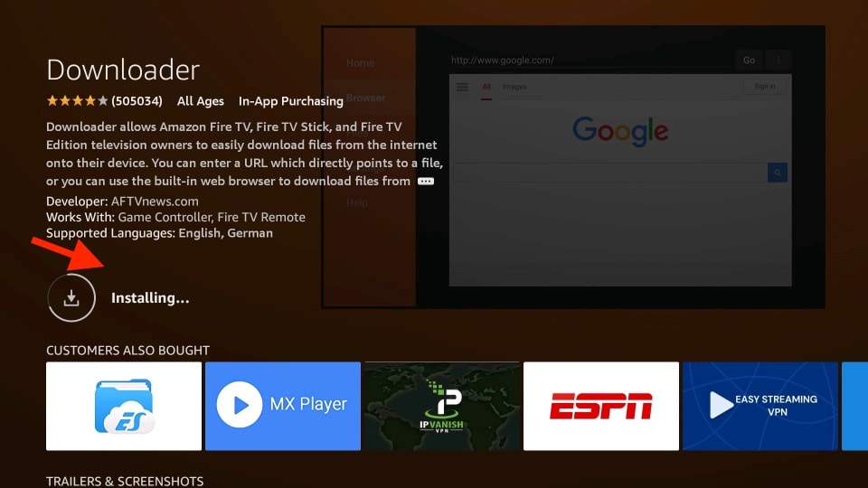Click the blue search magnifier button
The height and width of the screenshot is (488, 868).
tap(778, 173)
